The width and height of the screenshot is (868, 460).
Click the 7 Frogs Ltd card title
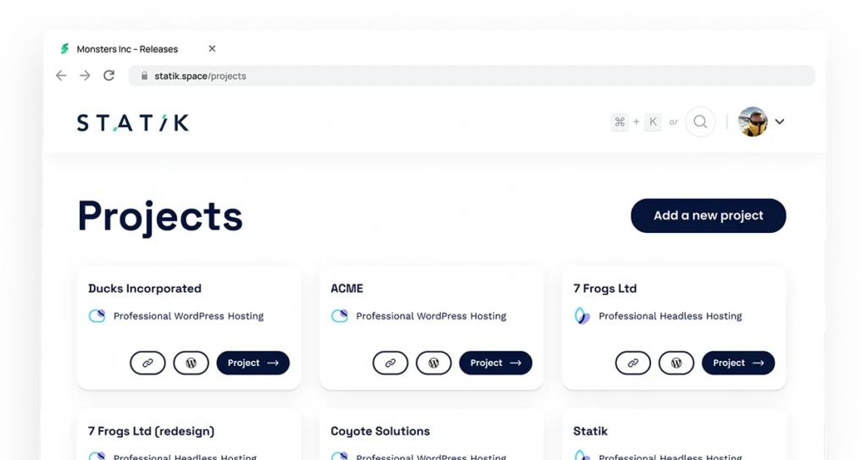604,288
